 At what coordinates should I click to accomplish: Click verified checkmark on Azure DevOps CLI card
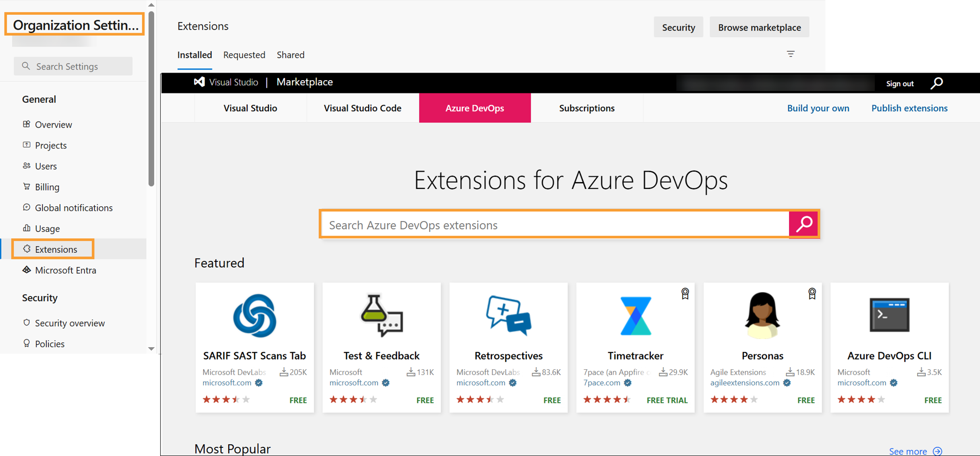pos(894,383)
